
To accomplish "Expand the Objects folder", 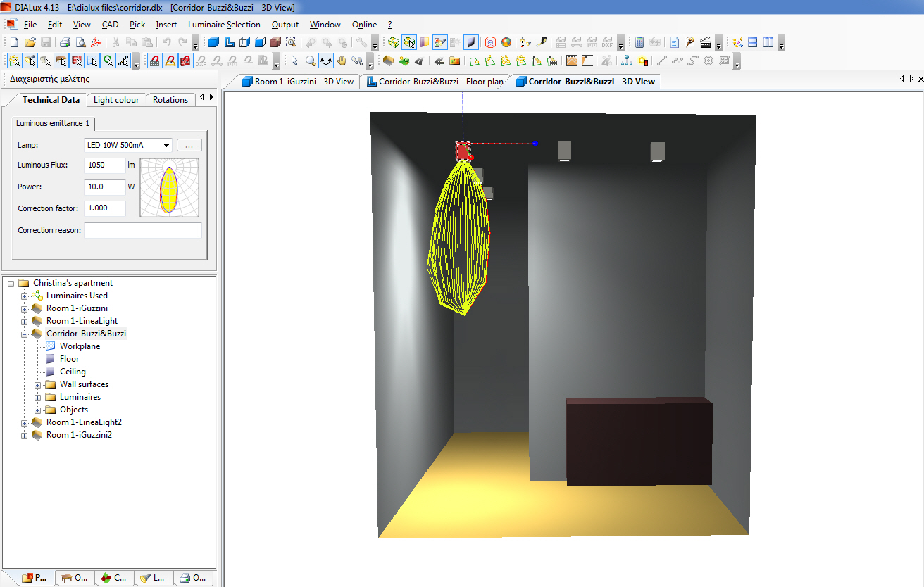I will tap(38, 410).
